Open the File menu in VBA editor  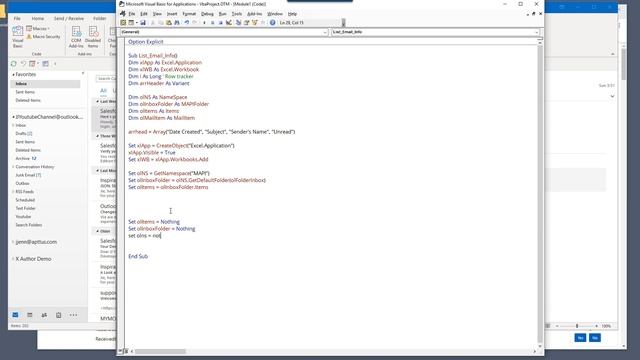pos(132,14)
